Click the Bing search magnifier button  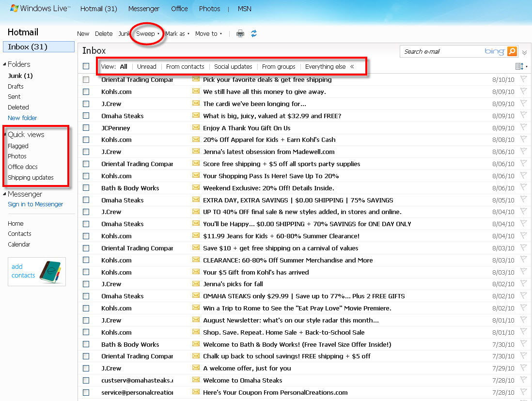(x=512, y=51)
